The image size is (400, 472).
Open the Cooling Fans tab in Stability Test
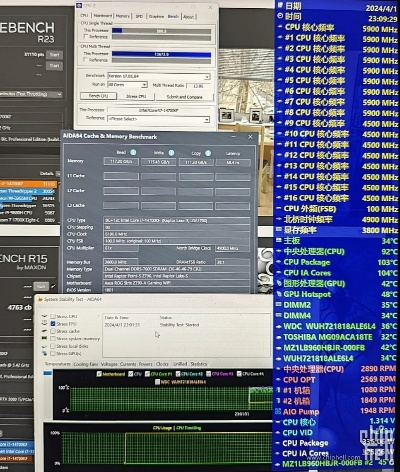coord(85,364)
